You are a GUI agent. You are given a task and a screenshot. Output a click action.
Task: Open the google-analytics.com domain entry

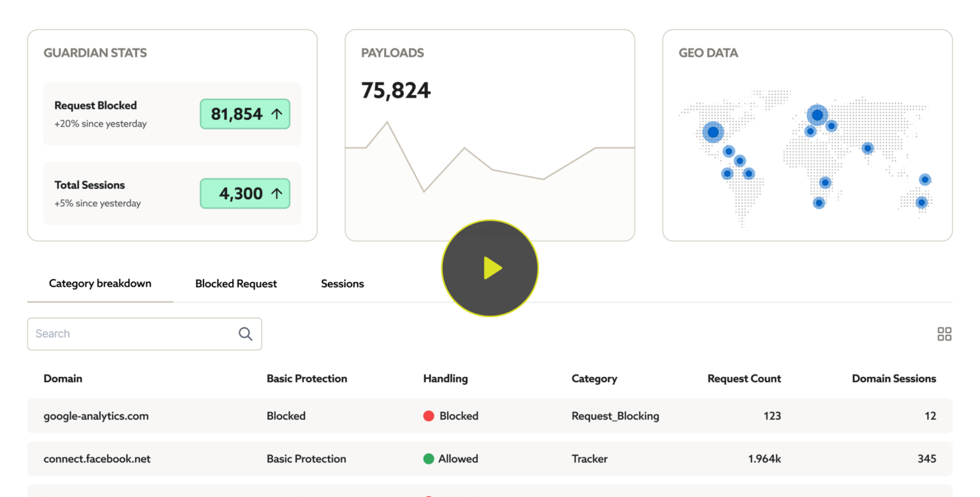pos(96,416)
